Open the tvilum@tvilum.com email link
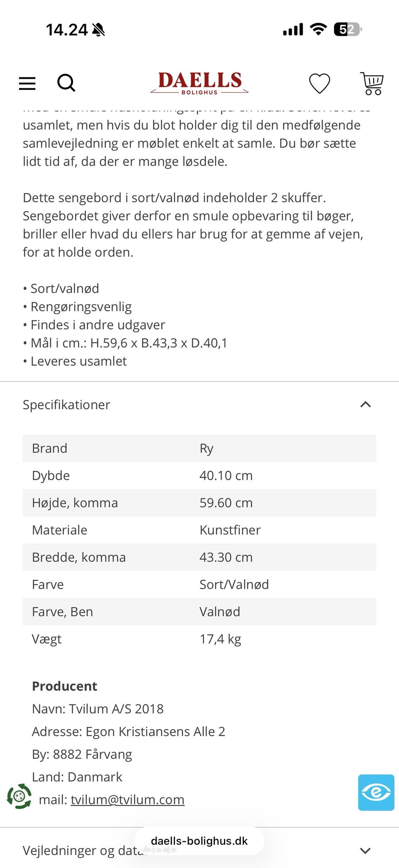 pos(128,799)
